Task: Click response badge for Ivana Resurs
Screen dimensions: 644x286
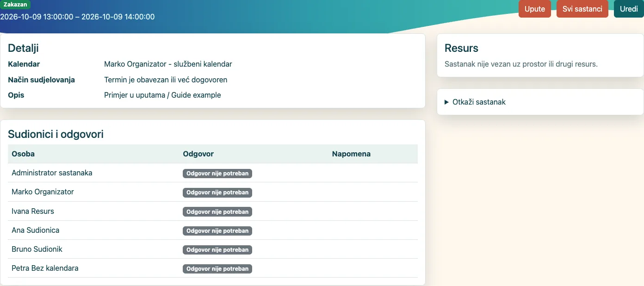Action: (217, 212)
